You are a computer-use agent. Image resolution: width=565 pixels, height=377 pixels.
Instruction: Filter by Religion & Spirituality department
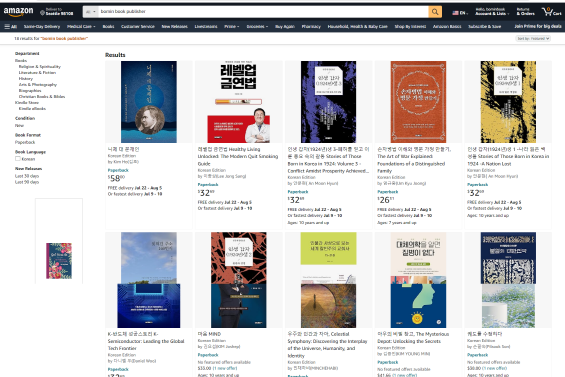40,67
